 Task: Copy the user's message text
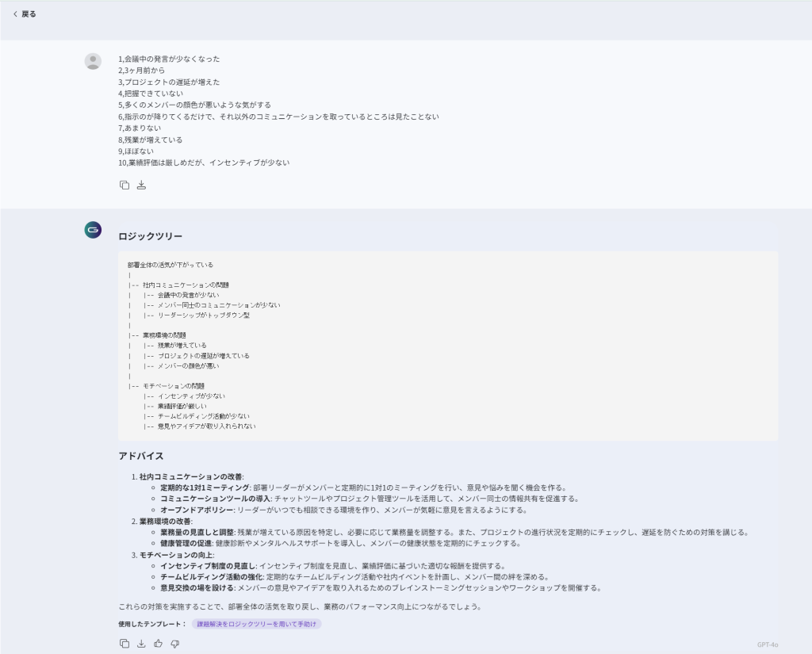coord(124,185)
